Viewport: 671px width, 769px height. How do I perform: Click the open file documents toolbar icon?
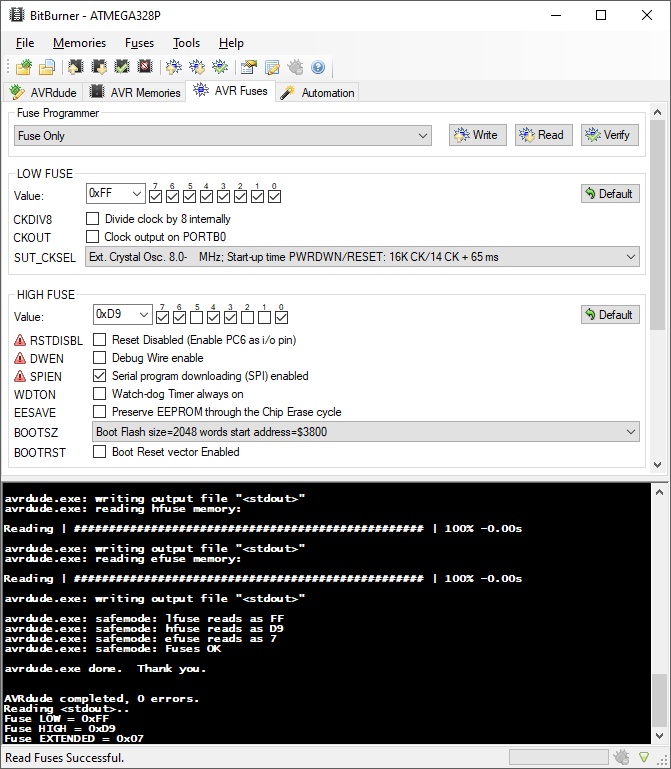[x=47, y=67]
